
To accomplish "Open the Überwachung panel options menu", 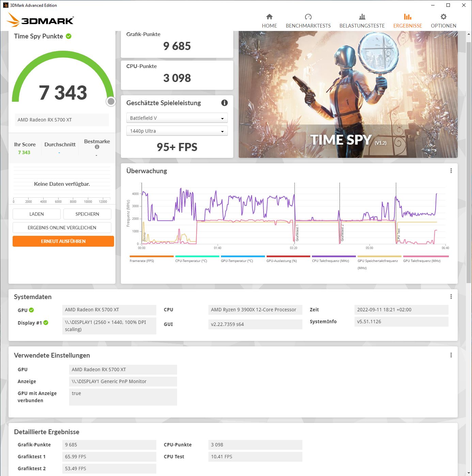I will coord(452,170).
